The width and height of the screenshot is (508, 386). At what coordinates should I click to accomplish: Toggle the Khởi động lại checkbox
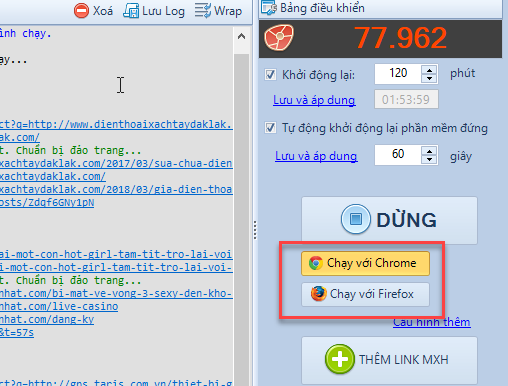click(x=270, y=74)
